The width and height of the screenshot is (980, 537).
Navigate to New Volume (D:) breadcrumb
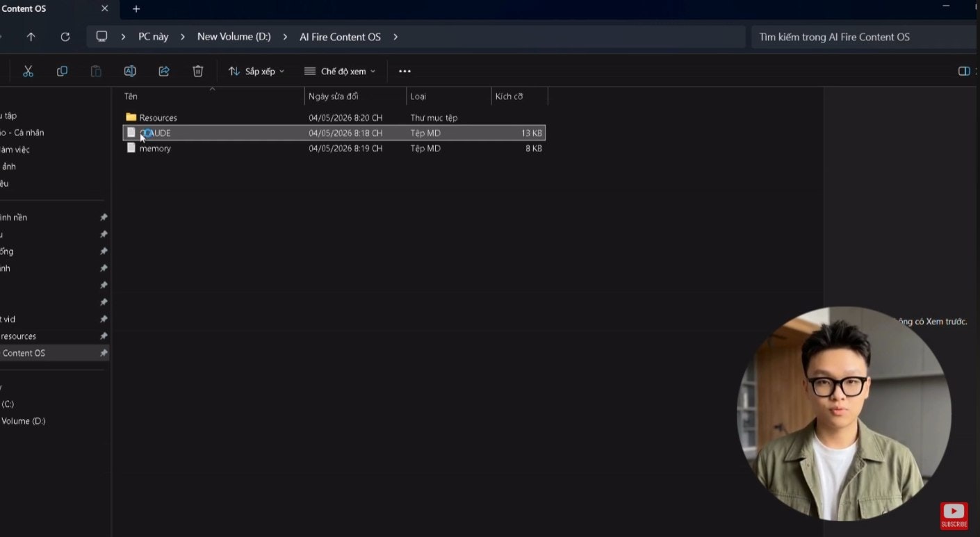pos(234,37)
